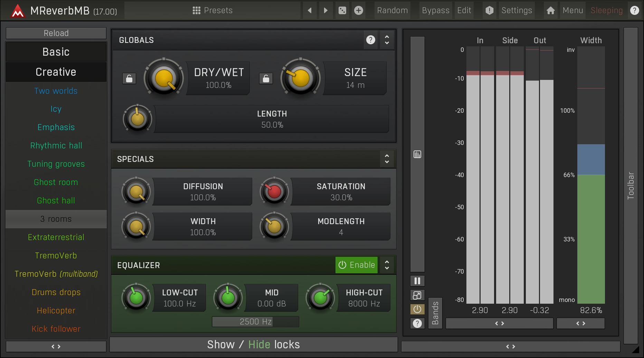Open the home icon in top bar
Image resolution: width=644 pixels, height=358 pixels.
pyautogui.click(x=551, y=10)
